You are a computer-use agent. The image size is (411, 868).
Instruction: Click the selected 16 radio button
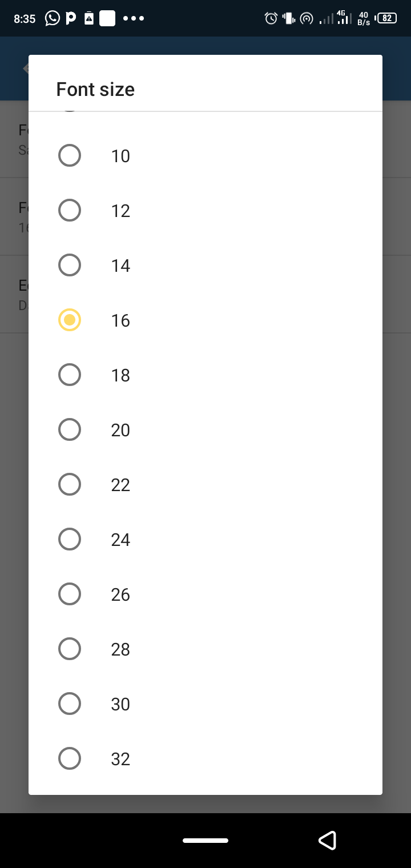pyautogui.click(x=70, y=320)
